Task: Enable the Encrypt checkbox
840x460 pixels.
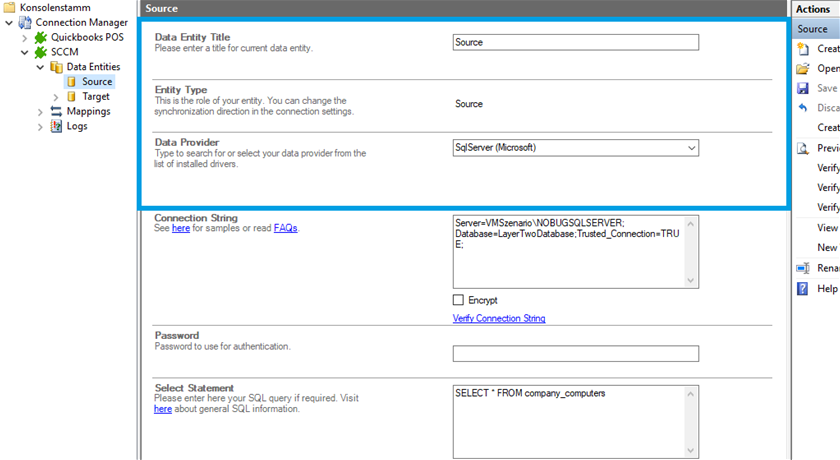Action: [458, 300]
